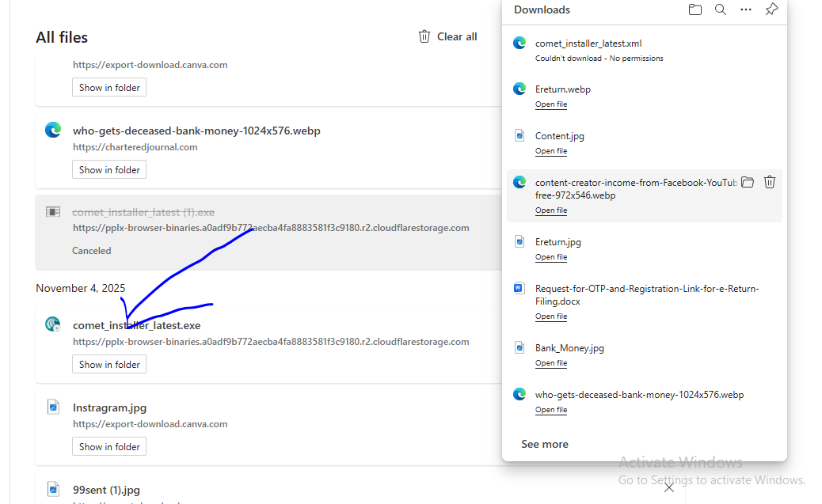Pin the Downloads panel
The height and width of the screenshot is (504, 822).
[771, 9]
